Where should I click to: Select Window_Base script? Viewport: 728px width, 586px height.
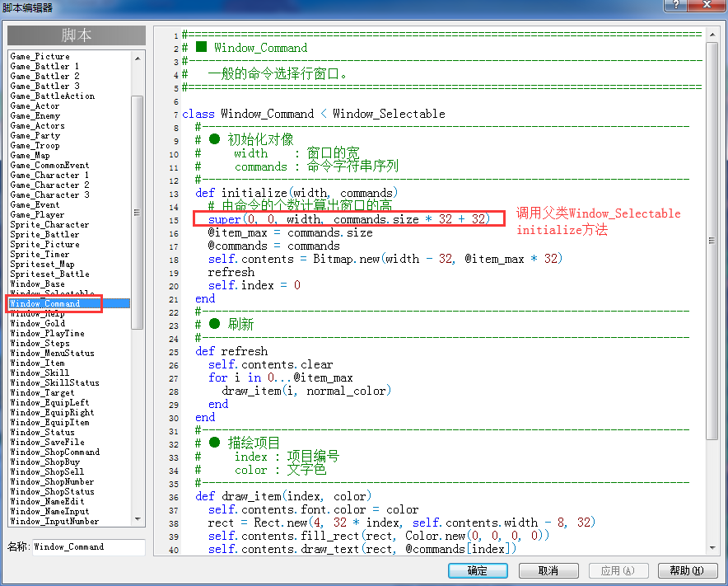[x=38, y=284]
